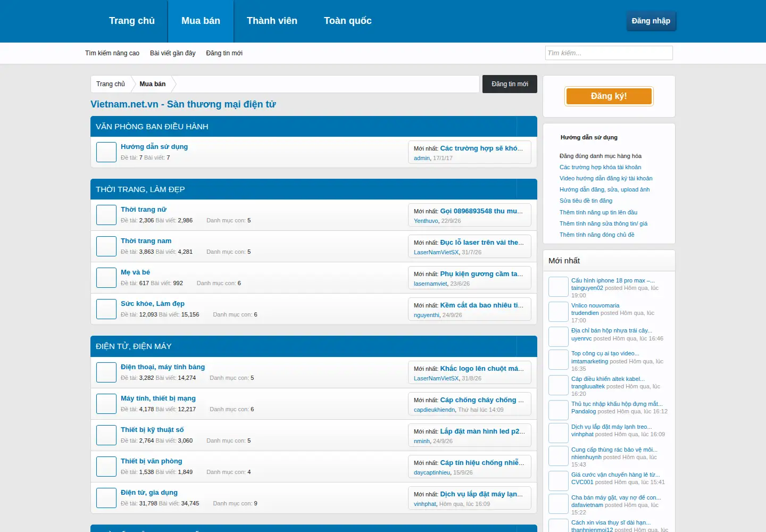Image resolution: width=766 pixels, height=532 pixels.
Task: Collapse the ĐIỆN TỬ, ĐIỆN MÁY category
Action: click(527, 346)
